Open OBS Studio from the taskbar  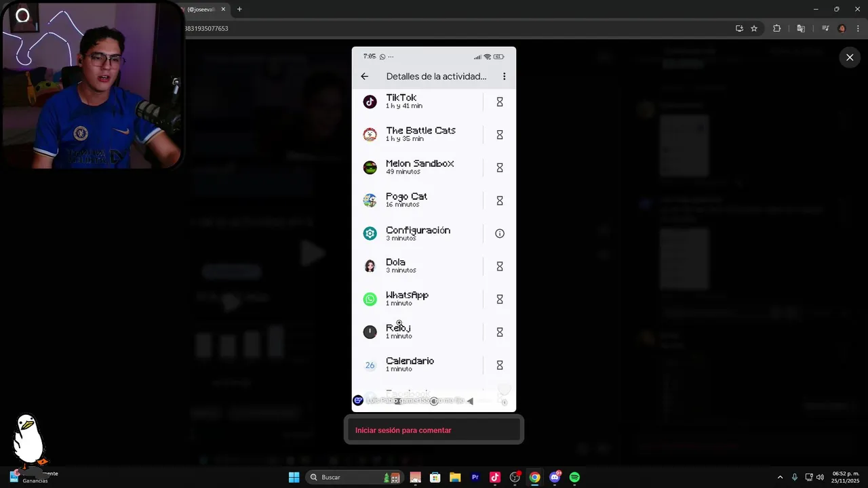[x=515, y=477]
